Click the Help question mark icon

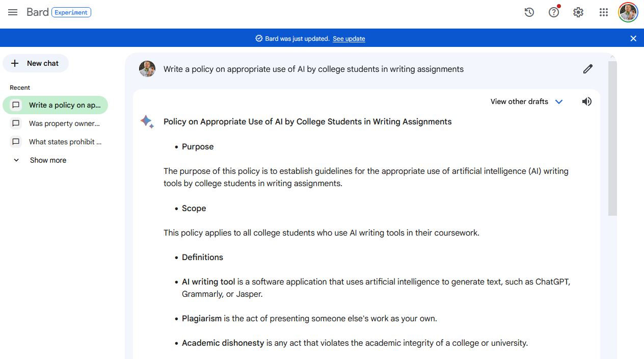coord(553,12)
